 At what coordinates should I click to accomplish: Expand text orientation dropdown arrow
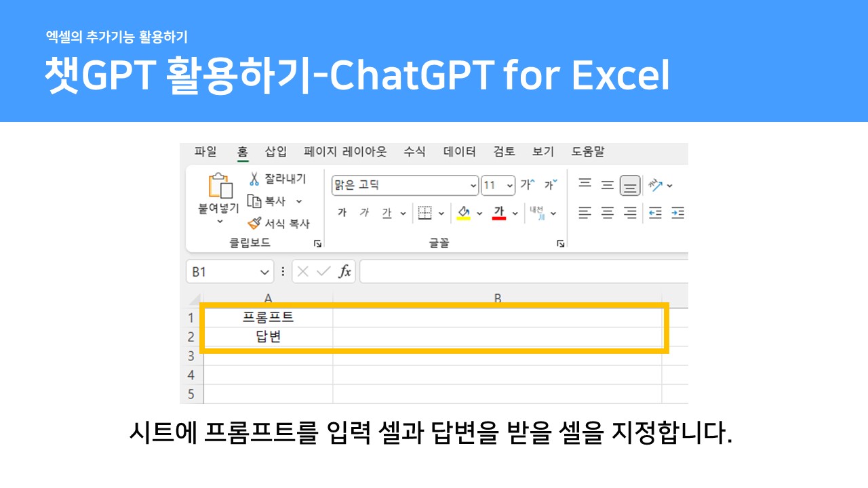pyautogui.click(x=670, y=185)
